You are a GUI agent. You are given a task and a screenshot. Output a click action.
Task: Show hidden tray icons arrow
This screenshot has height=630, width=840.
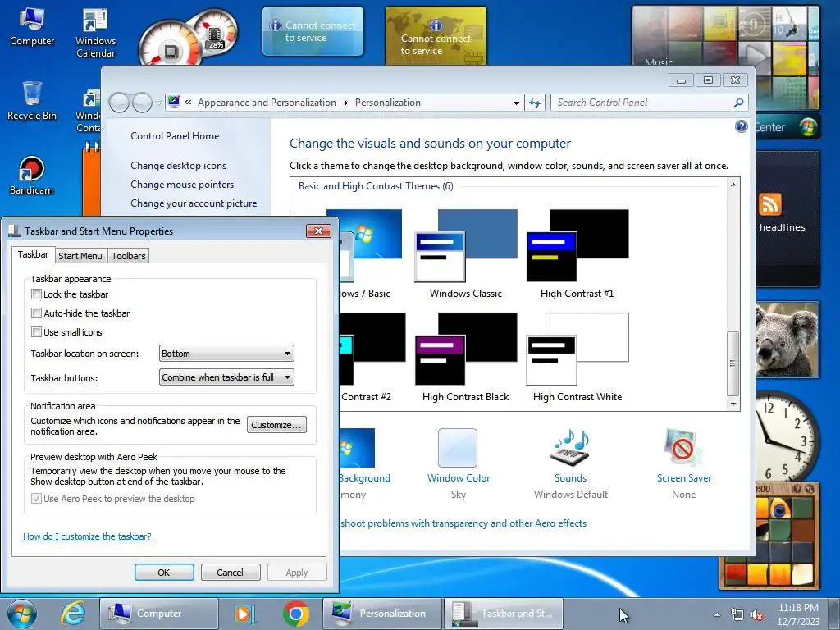(x=717, y=614)
